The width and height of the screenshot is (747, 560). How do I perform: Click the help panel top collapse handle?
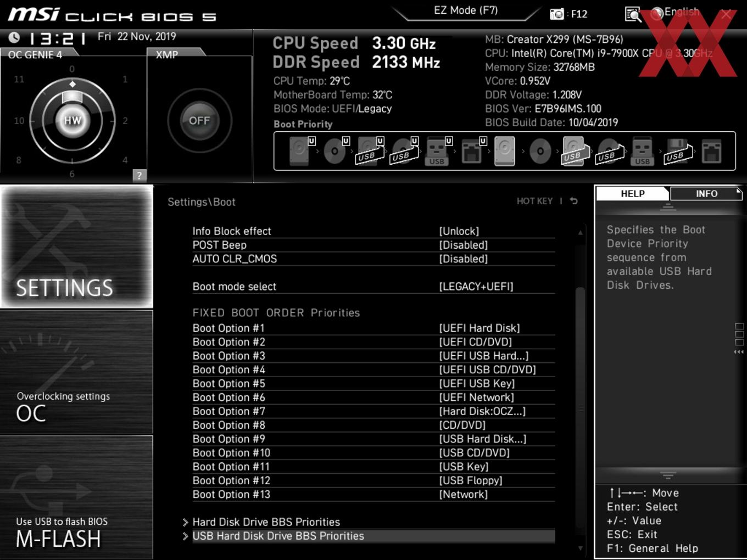point(668,208)
